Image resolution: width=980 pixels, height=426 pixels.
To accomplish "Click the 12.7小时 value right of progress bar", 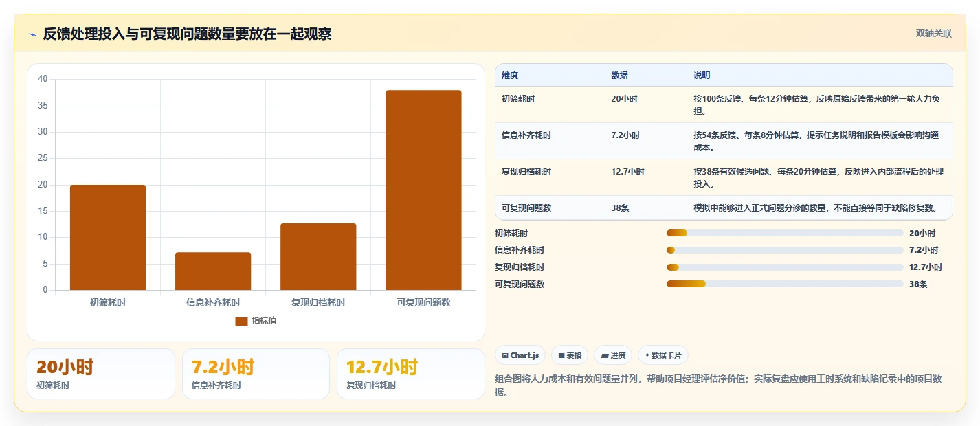I will 926,267.
